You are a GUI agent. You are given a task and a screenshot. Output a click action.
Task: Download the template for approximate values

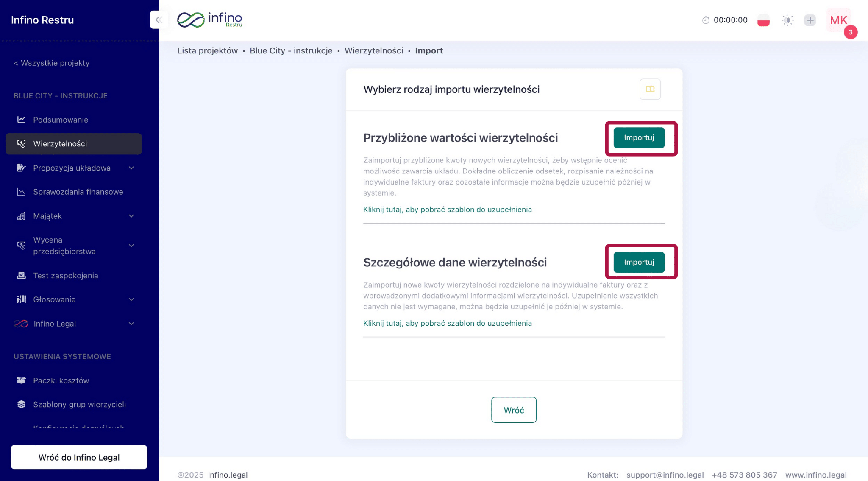447,210
